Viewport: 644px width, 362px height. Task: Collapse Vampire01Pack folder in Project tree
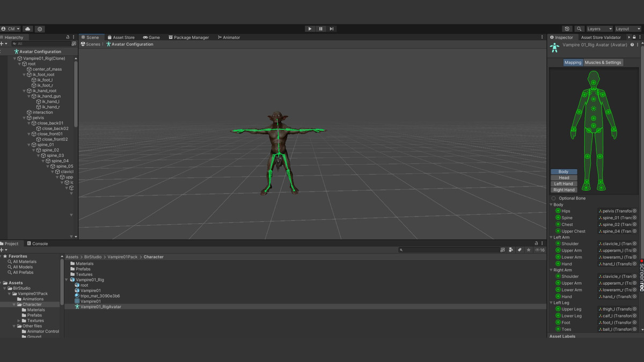tap(10, 294)
